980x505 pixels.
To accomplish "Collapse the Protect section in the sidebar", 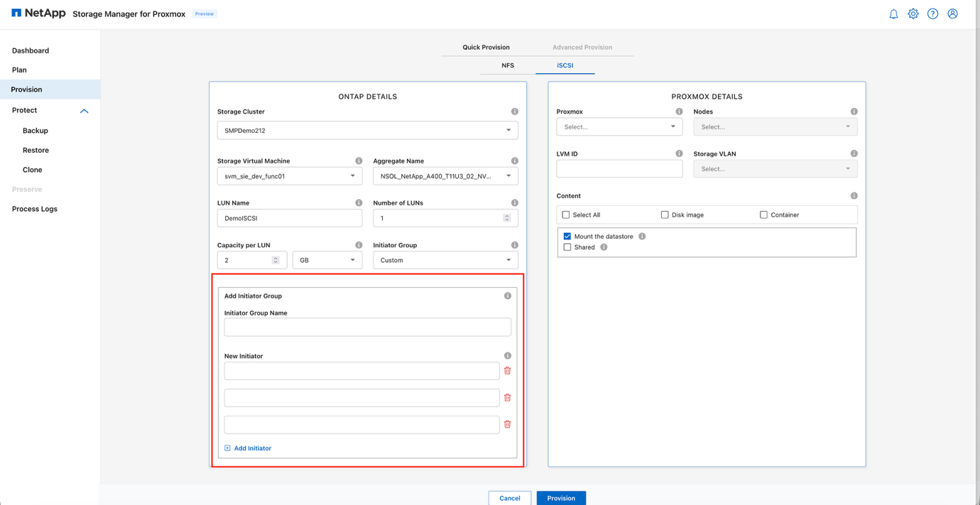I will point(84,111).
